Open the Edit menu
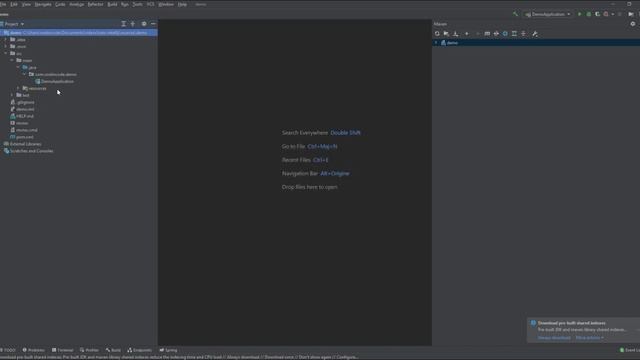Screen dimensions: 640x360 [14, 4]
